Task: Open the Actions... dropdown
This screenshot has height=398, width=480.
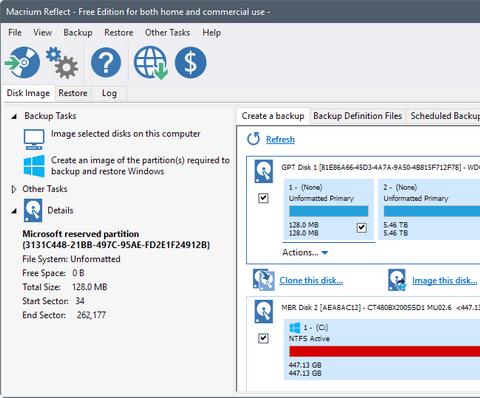Action: coord(305,252)
